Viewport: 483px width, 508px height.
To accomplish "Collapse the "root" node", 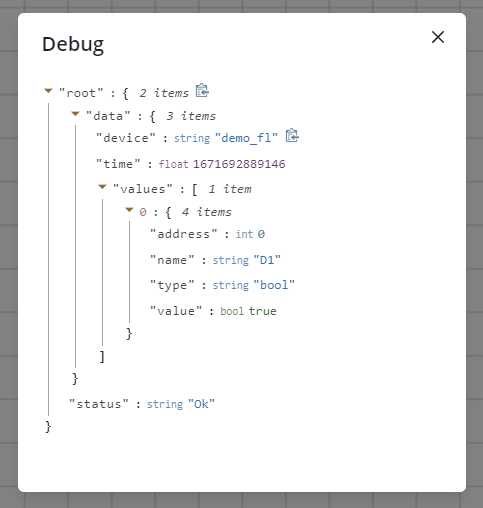I will [49, 91].
